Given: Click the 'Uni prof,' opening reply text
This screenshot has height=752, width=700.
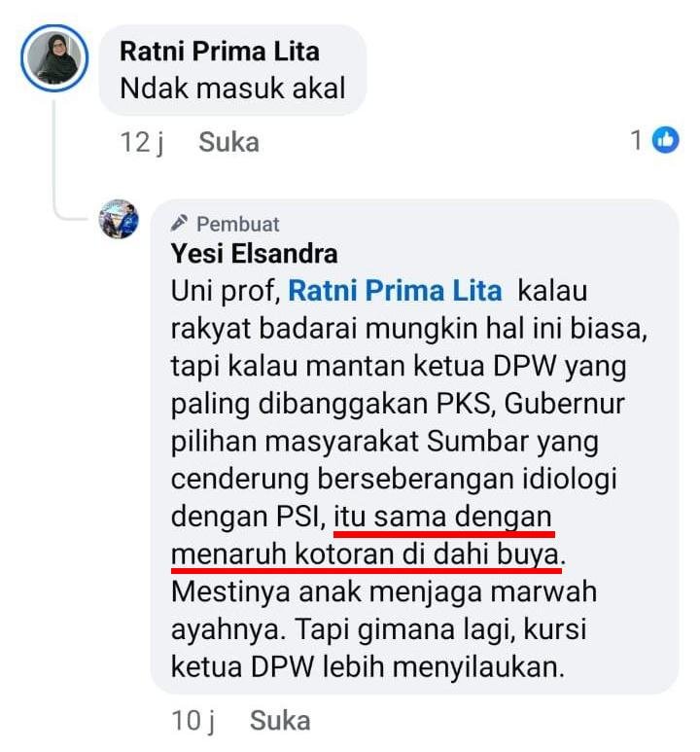Looking at the screenshot, I should pyautogui.click(x=226, y=291).
